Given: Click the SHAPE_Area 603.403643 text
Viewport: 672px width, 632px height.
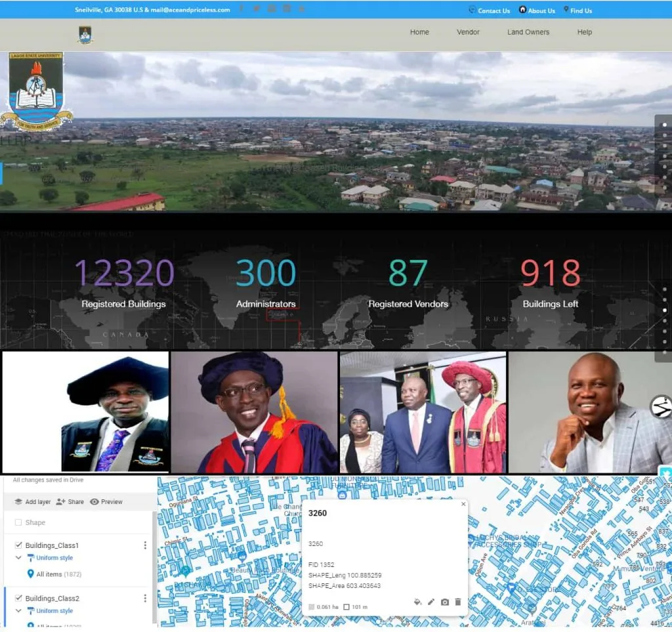Looking at the screenshot, I should coord(344,585).
